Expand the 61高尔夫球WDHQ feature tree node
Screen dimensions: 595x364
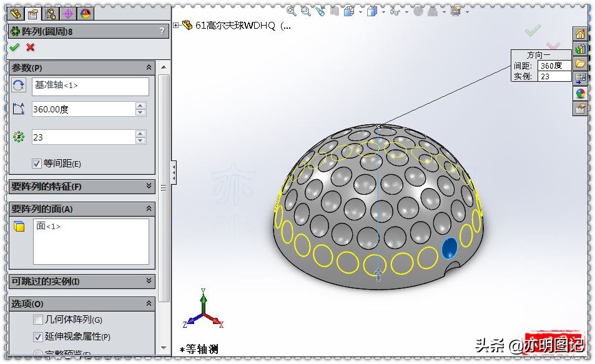(177, 25)
